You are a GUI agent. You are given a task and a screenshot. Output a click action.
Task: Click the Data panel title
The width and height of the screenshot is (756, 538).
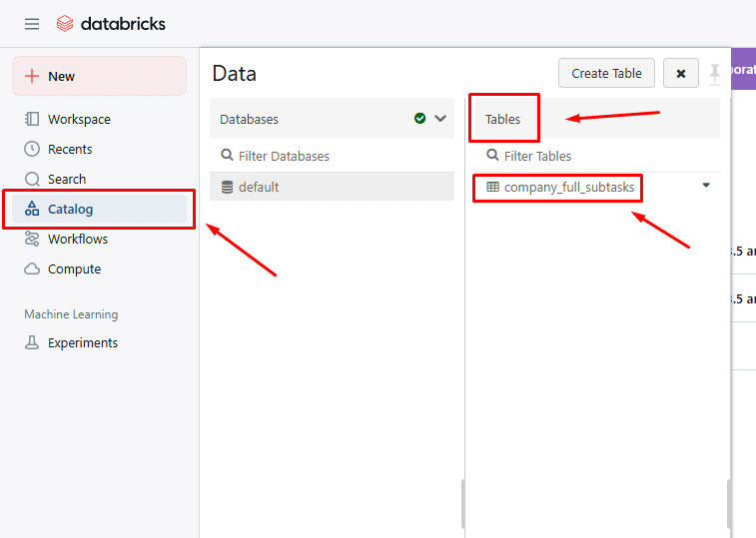tap(235, 74)
